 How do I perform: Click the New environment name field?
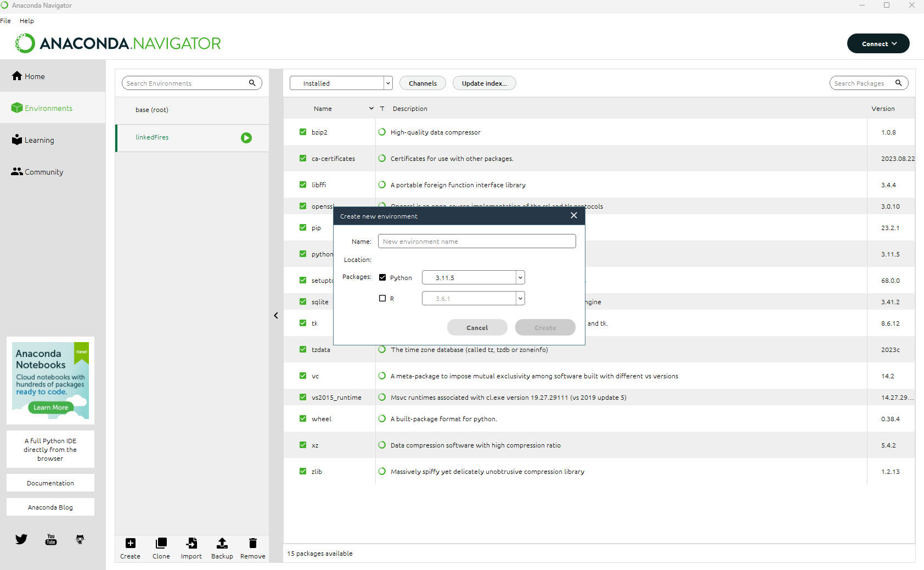pyautogui.click(x=477, y=241)
